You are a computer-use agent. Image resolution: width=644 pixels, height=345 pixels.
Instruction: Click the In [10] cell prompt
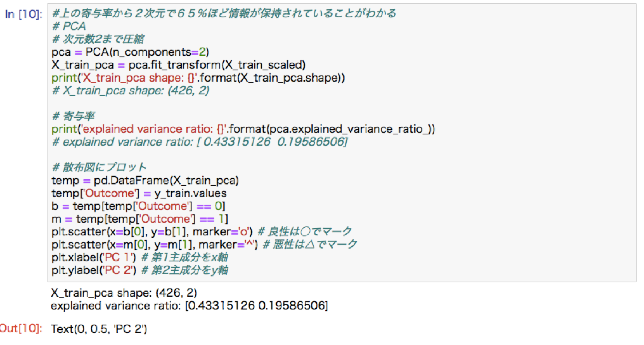24,14
